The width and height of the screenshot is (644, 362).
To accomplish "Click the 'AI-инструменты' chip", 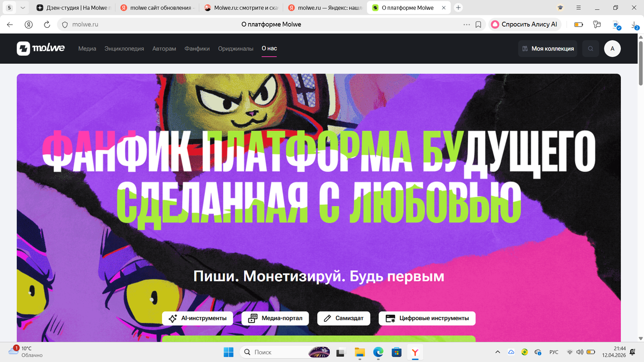I will point(197,318).
